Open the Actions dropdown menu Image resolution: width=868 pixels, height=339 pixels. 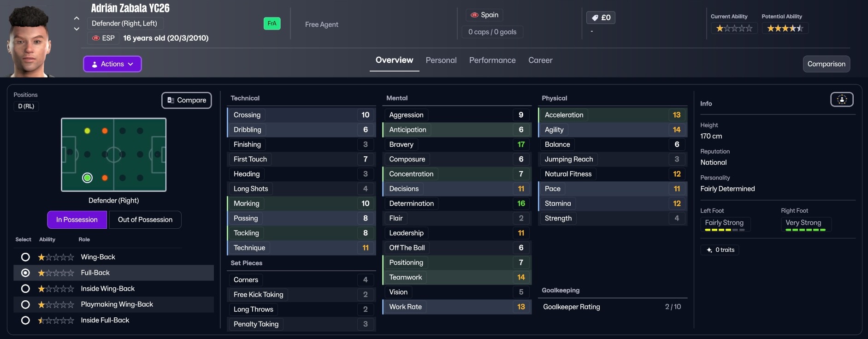(x=112, y=64)
